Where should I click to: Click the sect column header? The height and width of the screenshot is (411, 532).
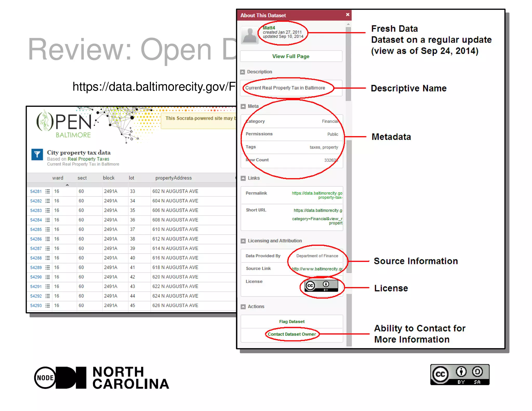pyautogui.click(x=82, y=178)
